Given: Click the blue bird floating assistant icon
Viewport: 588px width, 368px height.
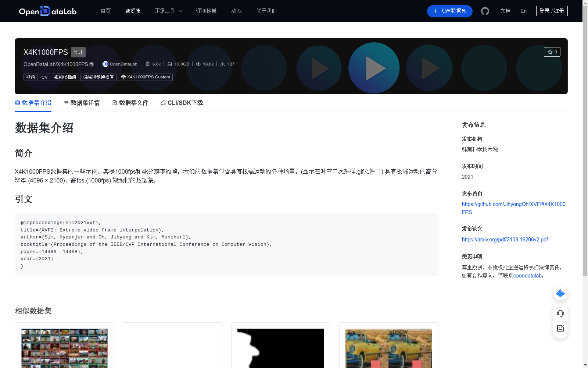Looking at the screenshot, I should coord(560,293).
